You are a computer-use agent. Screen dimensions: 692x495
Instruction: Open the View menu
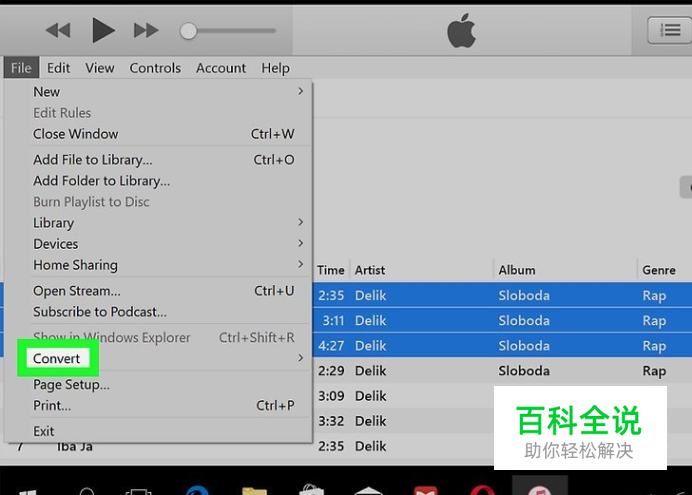pyautogui.click(x=100, y=68)
